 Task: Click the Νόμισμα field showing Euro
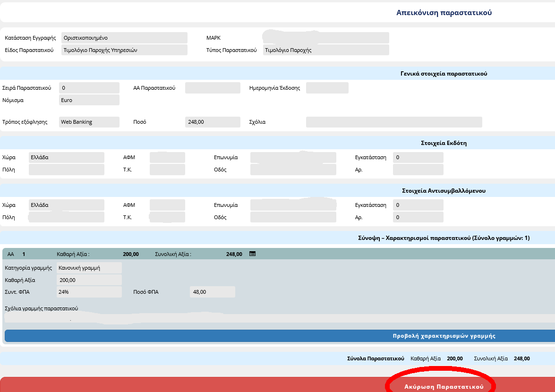[89, 100]
